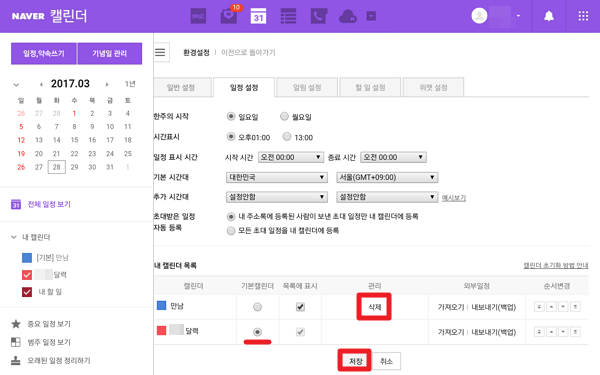Click 가져오기 for 만남 calendar
600x375 pixels.
tap(451, 307)
